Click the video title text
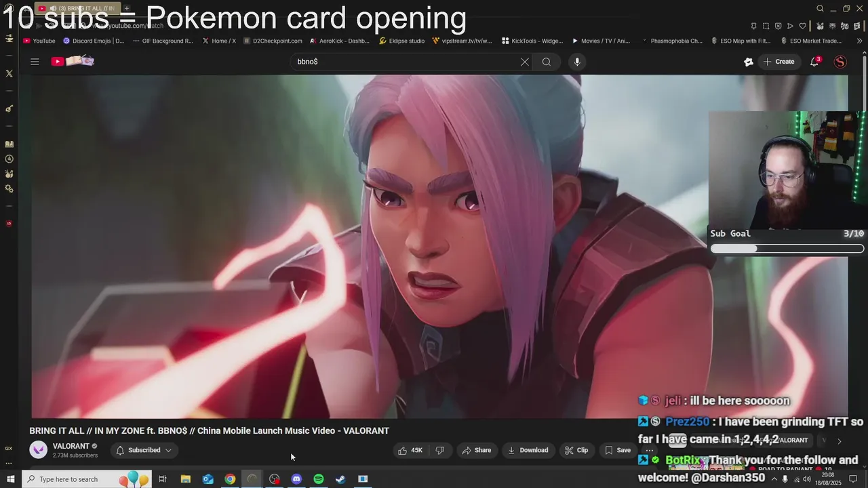 tap(209, 430)
